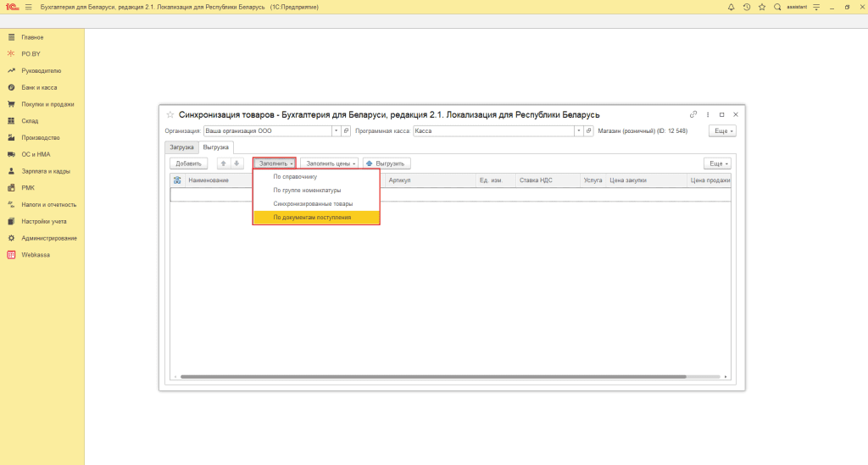Open favorites star in the title bar
Viewport: 868px width, 465px height.
pyautogui.click(x=762, y=7)
